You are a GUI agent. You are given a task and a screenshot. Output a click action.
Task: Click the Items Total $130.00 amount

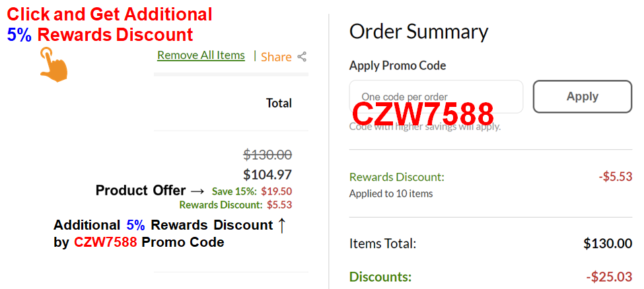coord(608,244)
